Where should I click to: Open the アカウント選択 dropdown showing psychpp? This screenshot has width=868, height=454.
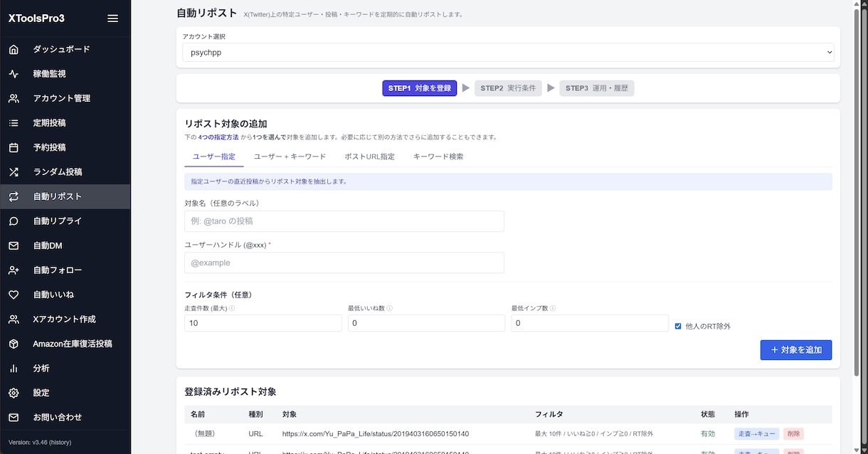[508, 53]
